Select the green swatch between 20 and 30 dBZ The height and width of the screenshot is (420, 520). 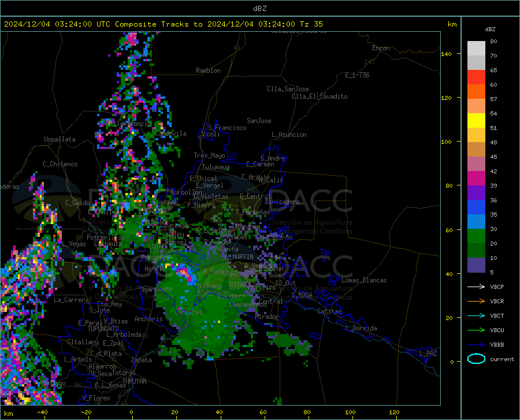(x=476, y=236)
